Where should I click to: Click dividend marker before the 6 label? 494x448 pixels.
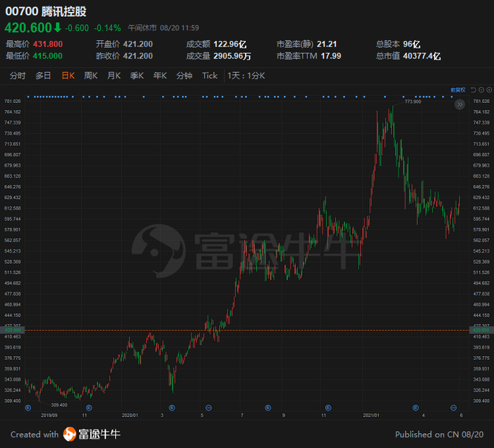point(453,408)
